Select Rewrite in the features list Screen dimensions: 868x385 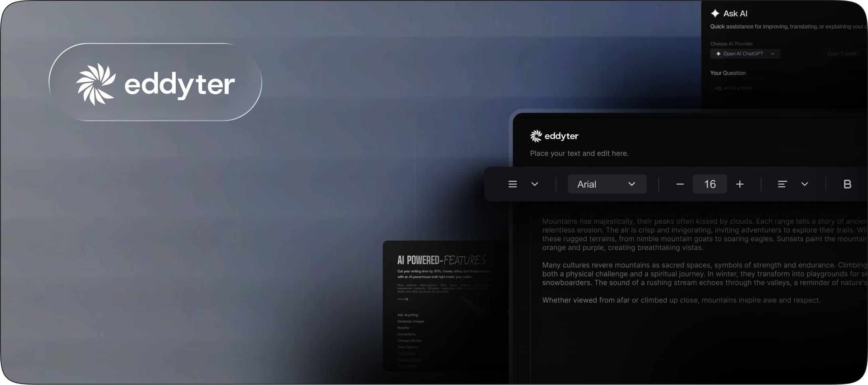[x=403, y=328]
